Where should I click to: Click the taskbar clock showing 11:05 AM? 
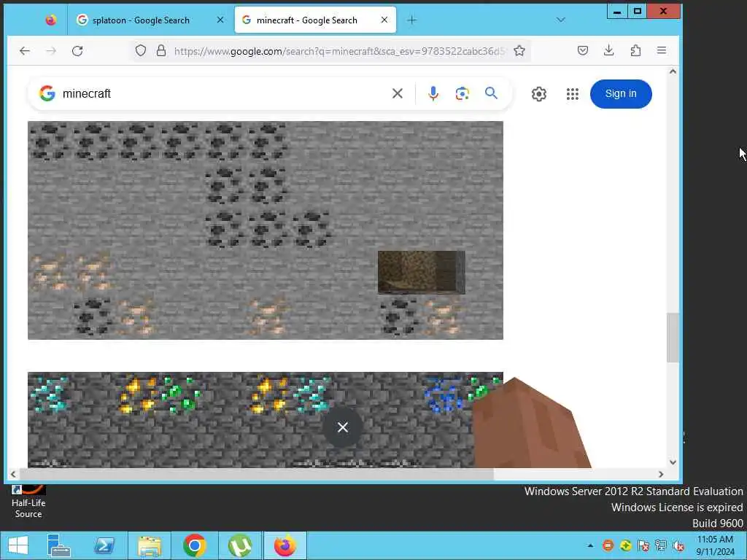point(715,545)
